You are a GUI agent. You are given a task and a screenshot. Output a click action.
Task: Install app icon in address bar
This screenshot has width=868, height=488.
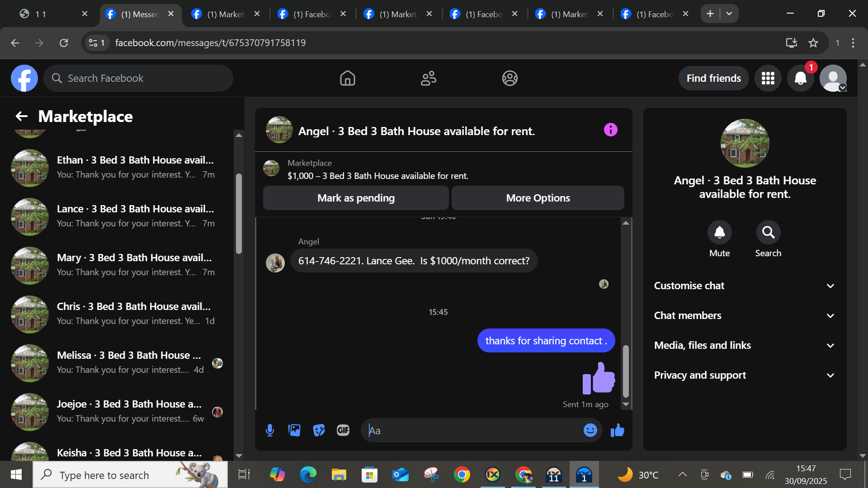tap(791, 43)
